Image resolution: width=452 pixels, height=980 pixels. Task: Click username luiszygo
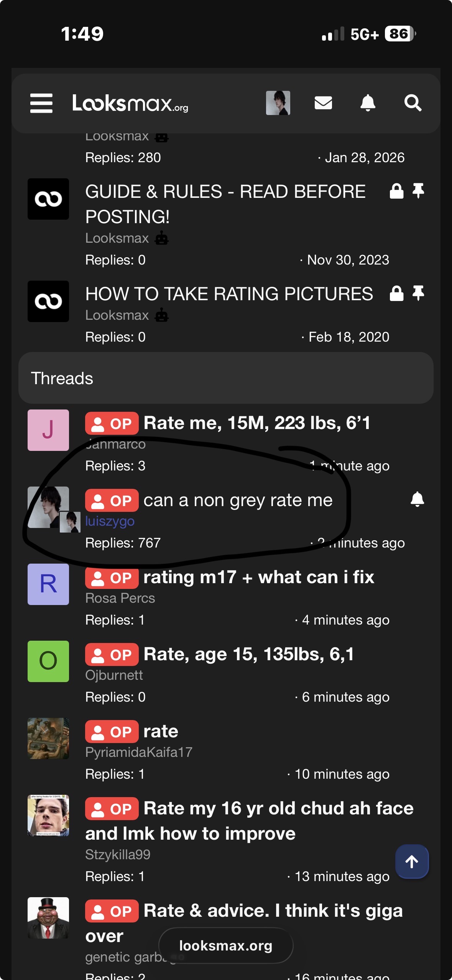[110, 521]
